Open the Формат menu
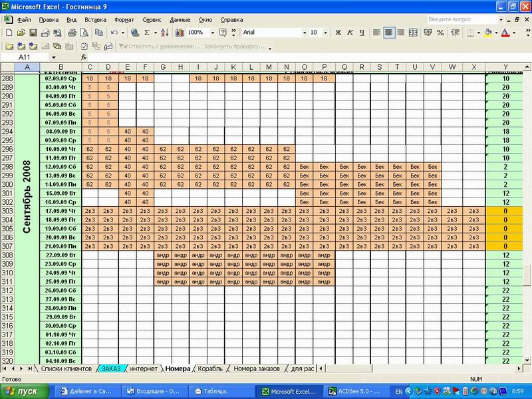This screenshot has height=399, width=532. [124, 19]
